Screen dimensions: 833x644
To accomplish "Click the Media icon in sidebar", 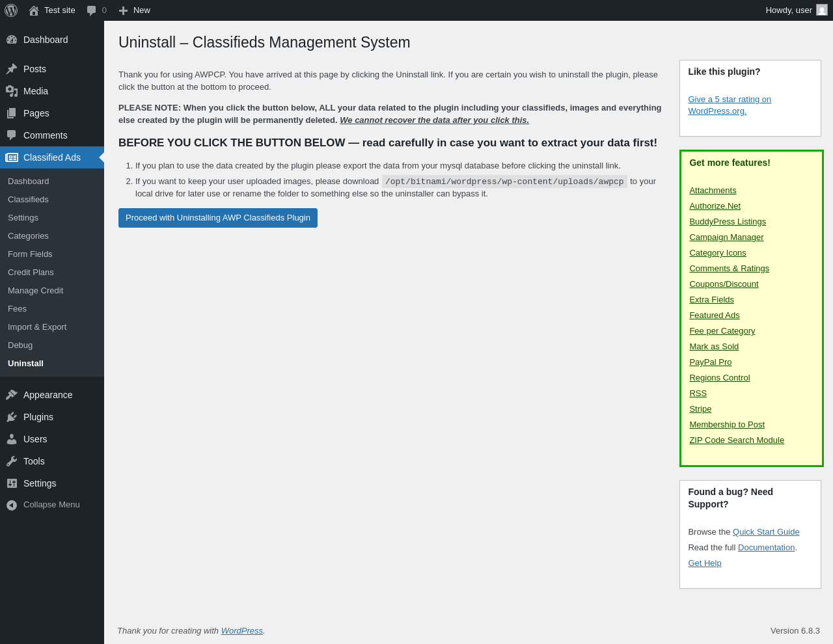I will click(12, 91).
